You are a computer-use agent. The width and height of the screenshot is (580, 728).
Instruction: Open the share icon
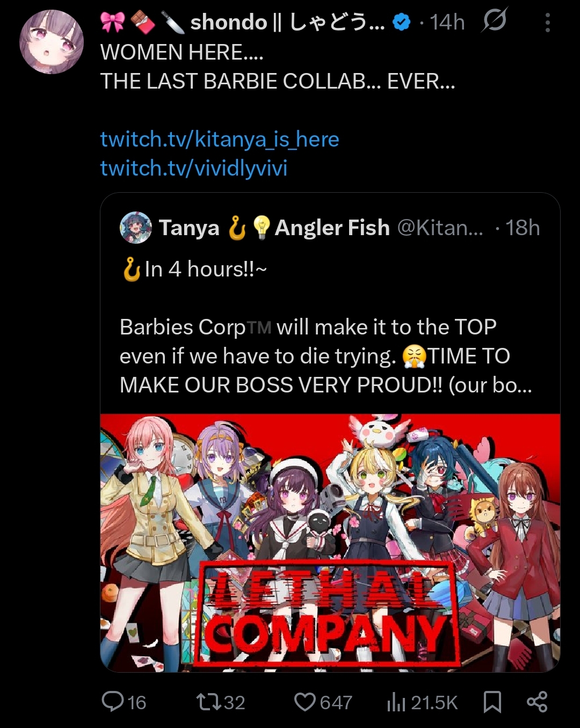point(537,702)
